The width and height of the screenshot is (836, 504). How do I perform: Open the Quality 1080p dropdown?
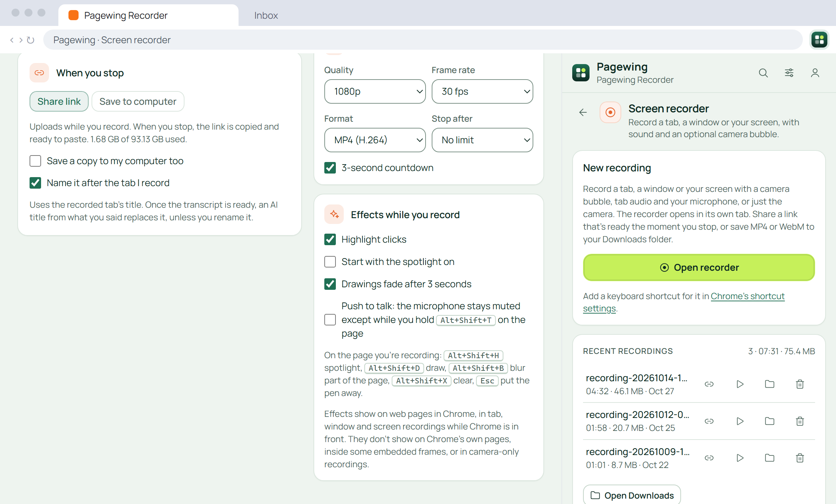[375, 91]
